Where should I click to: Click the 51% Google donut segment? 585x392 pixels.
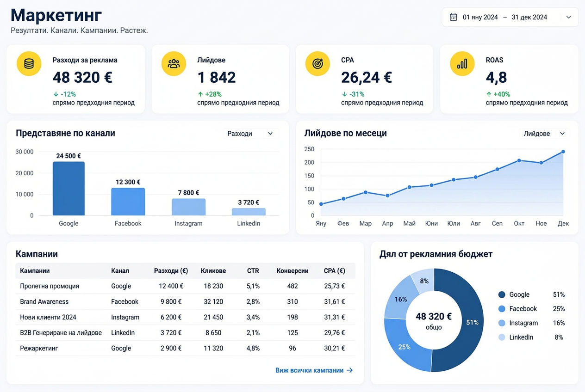[x=463, y=321]
